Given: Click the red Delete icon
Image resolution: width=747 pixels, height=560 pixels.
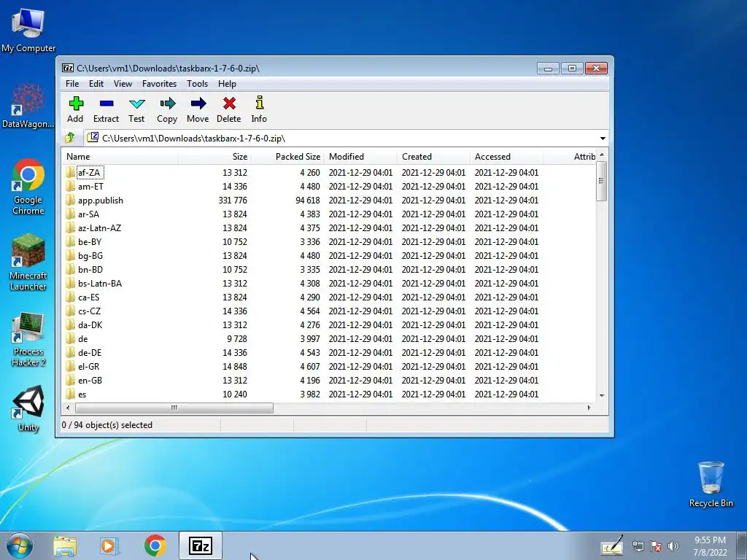Looking at the screenshot, I should click(x=229, y=104).
